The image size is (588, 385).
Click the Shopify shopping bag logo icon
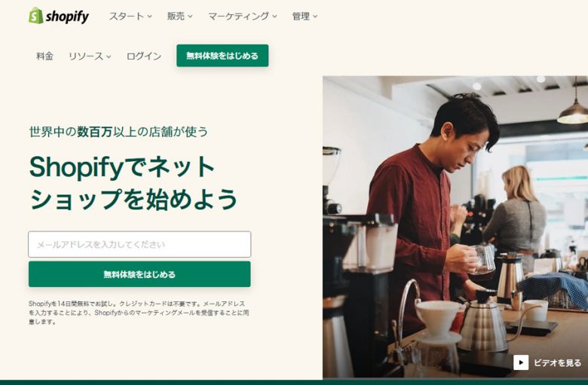click(x=36, y=16)
